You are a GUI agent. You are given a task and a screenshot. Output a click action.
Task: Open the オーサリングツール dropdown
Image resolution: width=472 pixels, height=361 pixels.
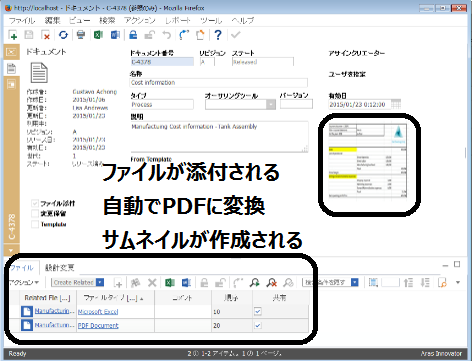pyautogui.click(x=271, y=105)
